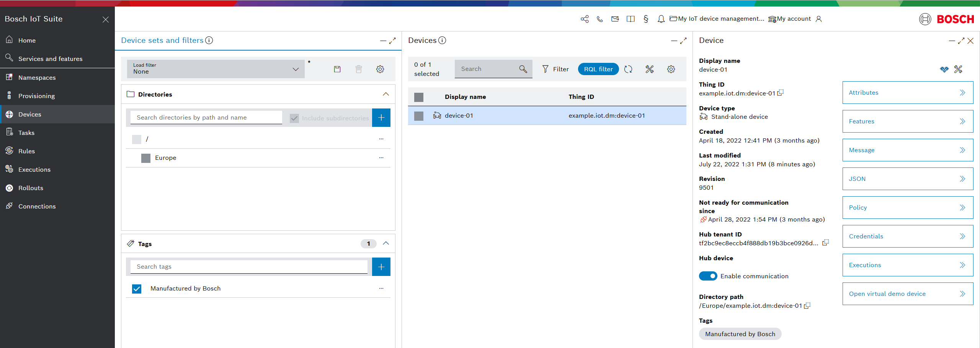Click the share icon in top header
The height and width of the screenshot is (348, 980).
point(585,19)
